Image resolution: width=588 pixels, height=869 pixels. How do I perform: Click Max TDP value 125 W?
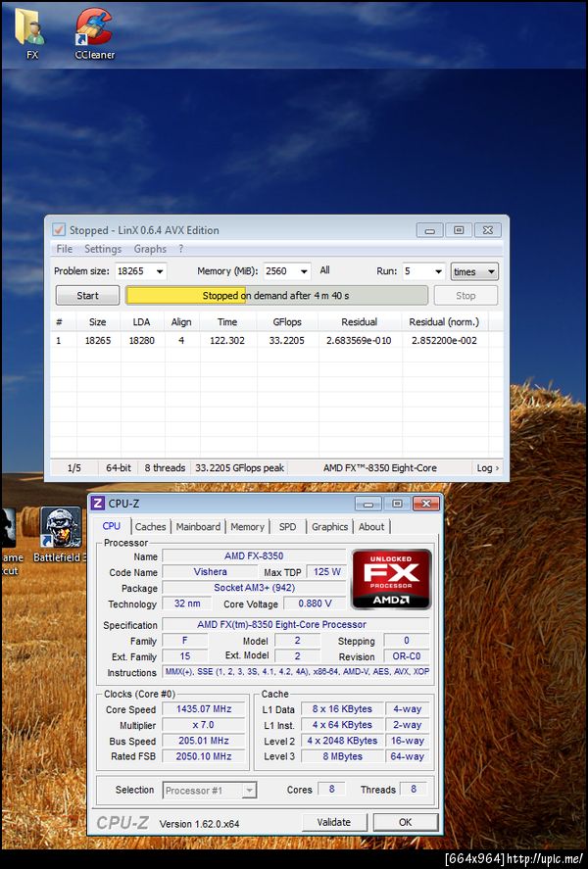point(327,572)
